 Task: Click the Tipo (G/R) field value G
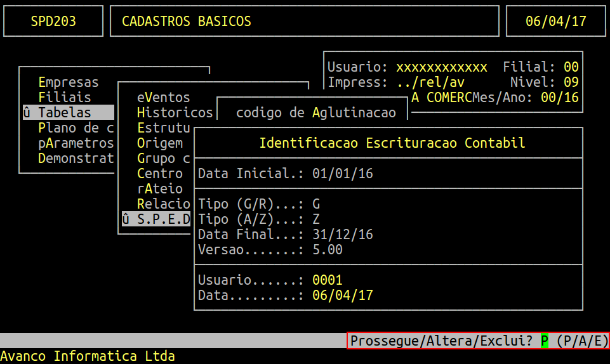point(316,204)
